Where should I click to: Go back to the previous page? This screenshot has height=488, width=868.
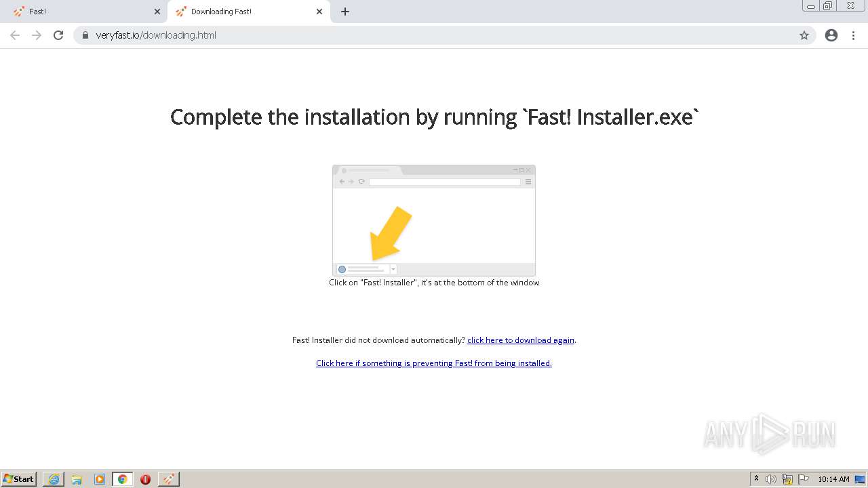tap(15, 35)
